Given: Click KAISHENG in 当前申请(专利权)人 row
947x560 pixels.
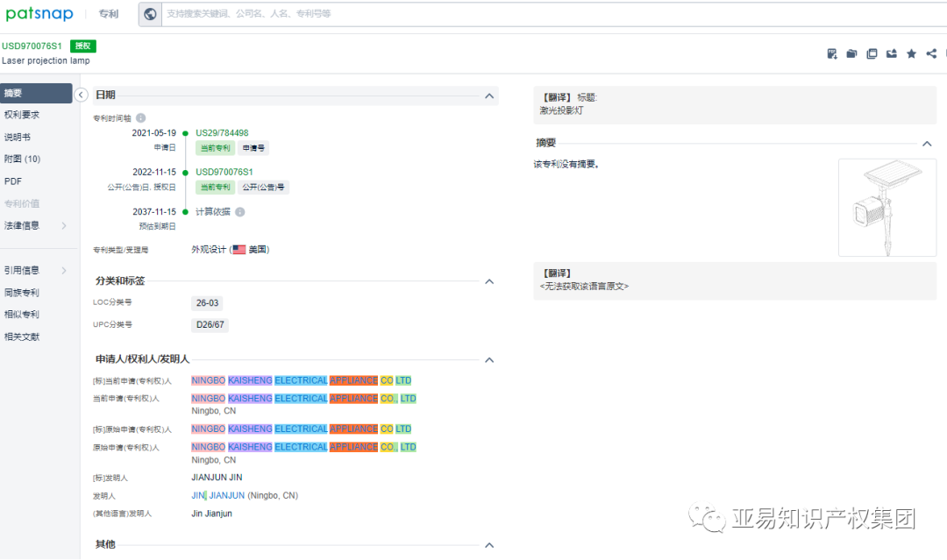Looking at the screenshot, I should coord(250,399).
